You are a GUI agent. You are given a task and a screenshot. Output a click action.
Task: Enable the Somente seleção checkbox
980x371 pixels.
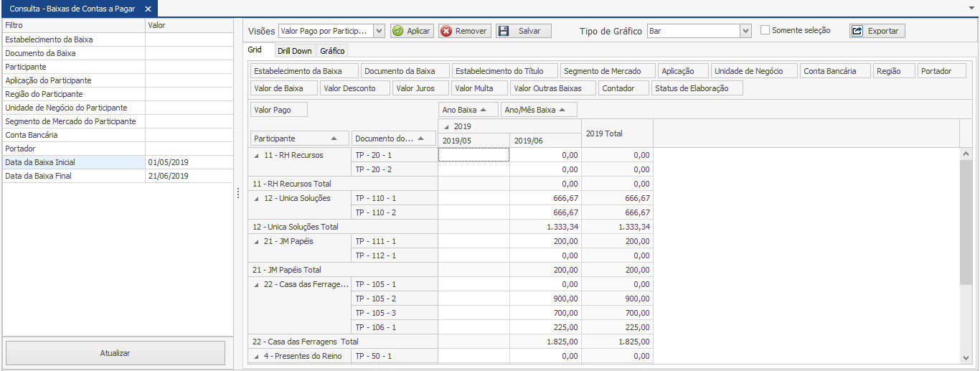click(765, 30)
